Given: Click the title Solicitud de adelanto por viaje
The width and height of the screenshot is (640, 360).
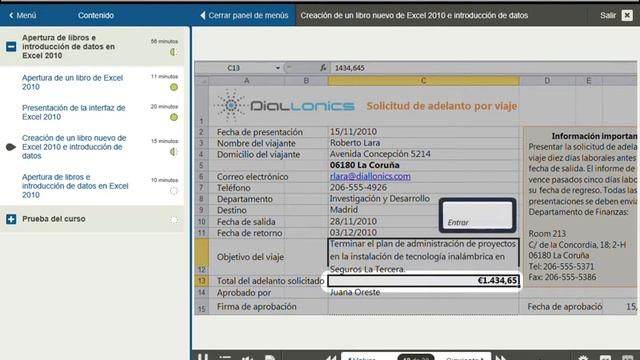Looking at the screenshot, I should coord(442,106).
